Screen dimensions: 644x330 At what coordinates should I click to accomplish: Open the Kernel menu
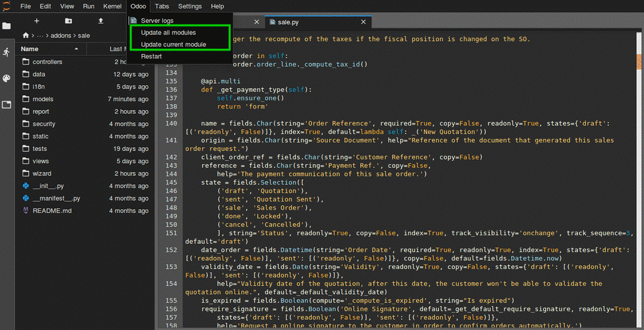[x=111, y=6]
